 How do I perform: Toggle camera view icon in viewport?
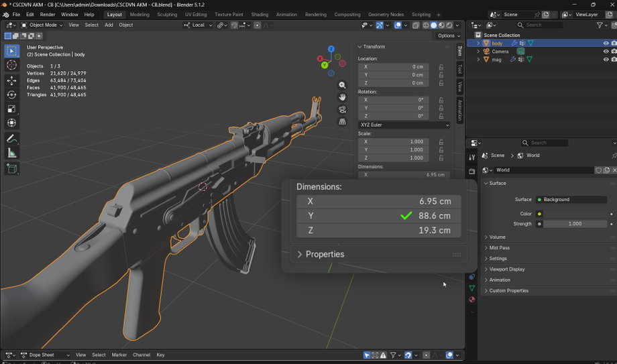coord(342,109)
